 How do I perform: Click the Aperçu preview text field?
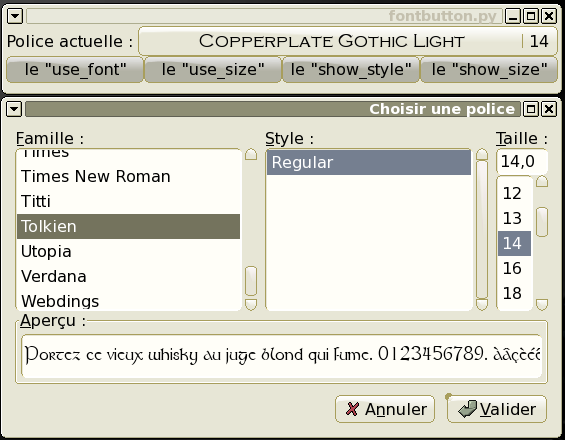point(282,355)
